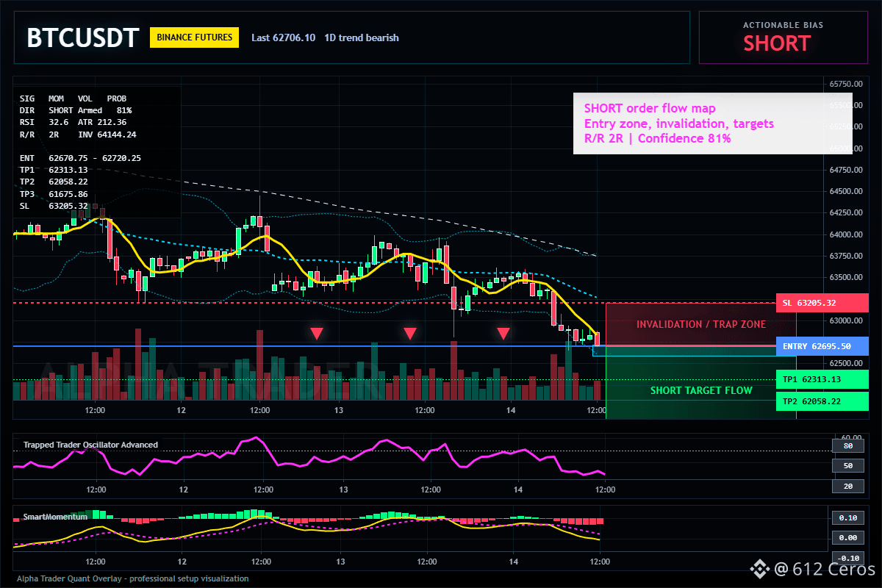Select the SL 63205.32 price tag
882x588 pixels.
(x=822, y=303)
